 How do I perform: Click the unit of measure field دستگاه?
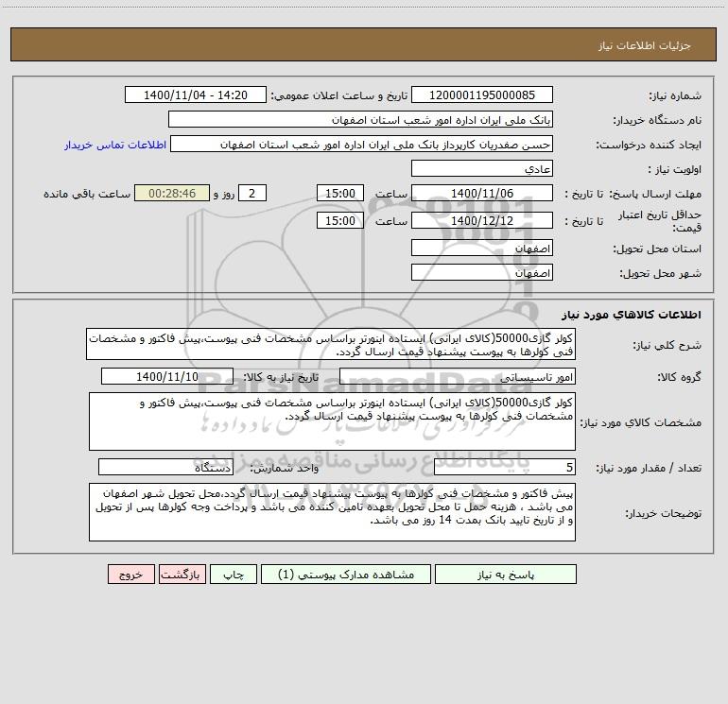click(165, 468)
